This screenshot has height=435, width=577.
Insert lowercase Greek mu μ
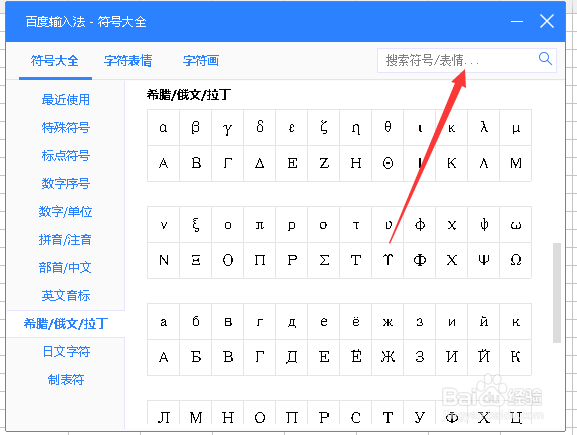coord(516,127)
